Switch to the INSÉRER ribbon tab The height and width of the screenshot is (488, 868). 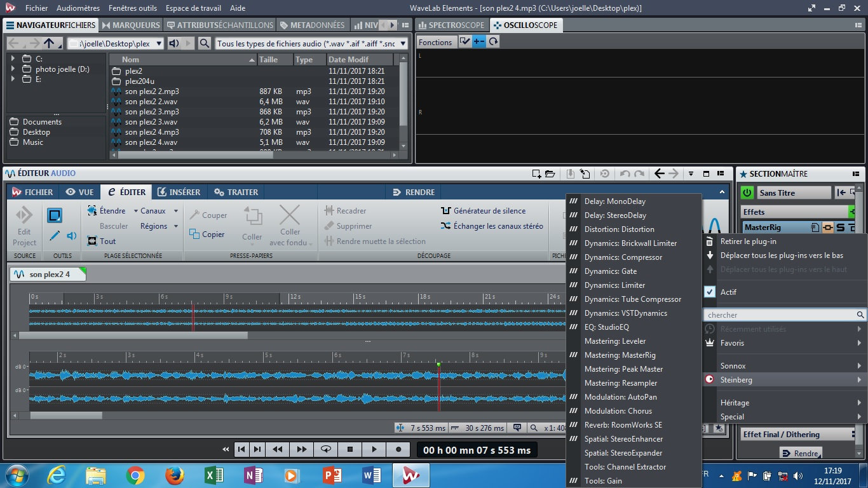click(179, 192)
